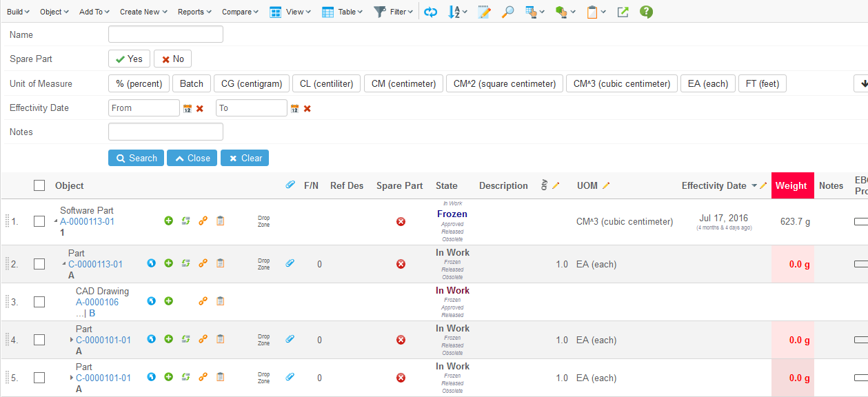This screenshot has height=397, width=868.
Task: Check the box for CAD Drawing row 3
Action: point(39,302)
